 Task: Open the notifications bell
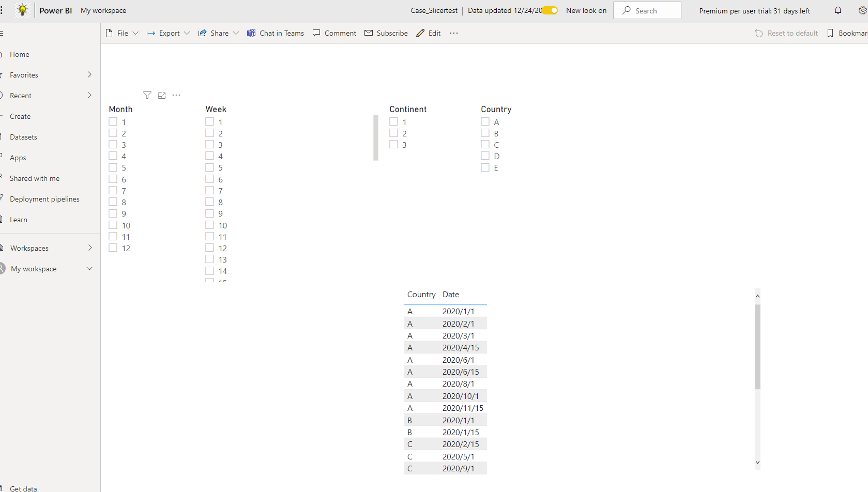[838, 10]
